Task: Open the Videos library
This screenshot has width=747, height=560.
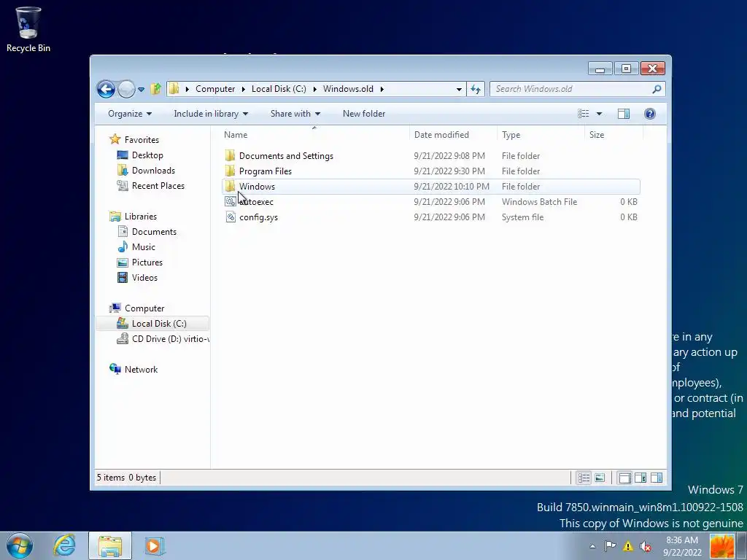Action: (137, 278)
